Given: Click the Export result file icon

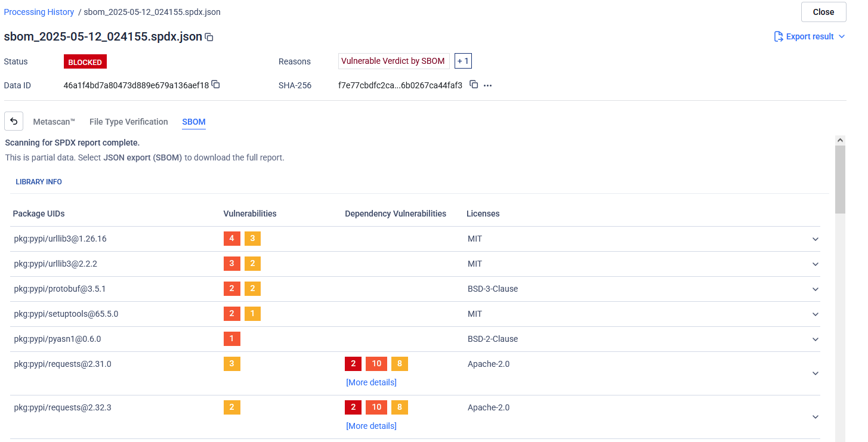Looking at the screenshot, I should [x=779, y=36].
